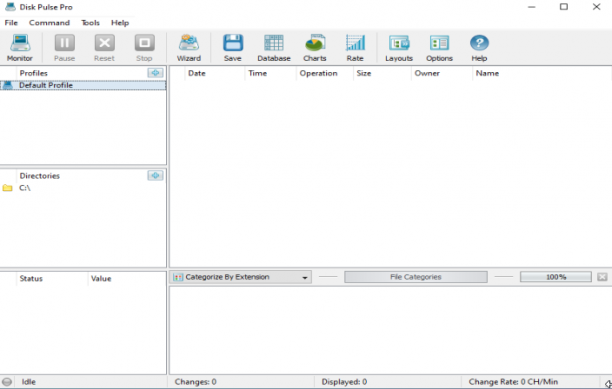Screen dimensions: 612x389
Task: Click the Disk Pulse Pro title icon
Action: (x=11, y=7)
